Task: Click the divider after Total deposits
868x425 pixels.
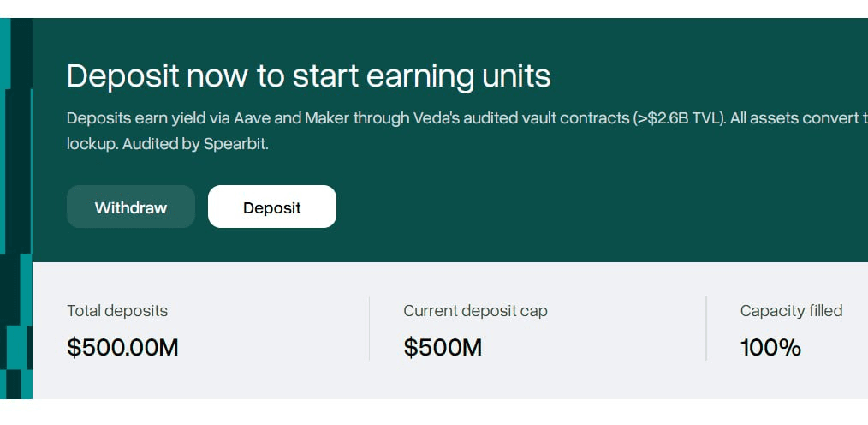Action: 369,328
